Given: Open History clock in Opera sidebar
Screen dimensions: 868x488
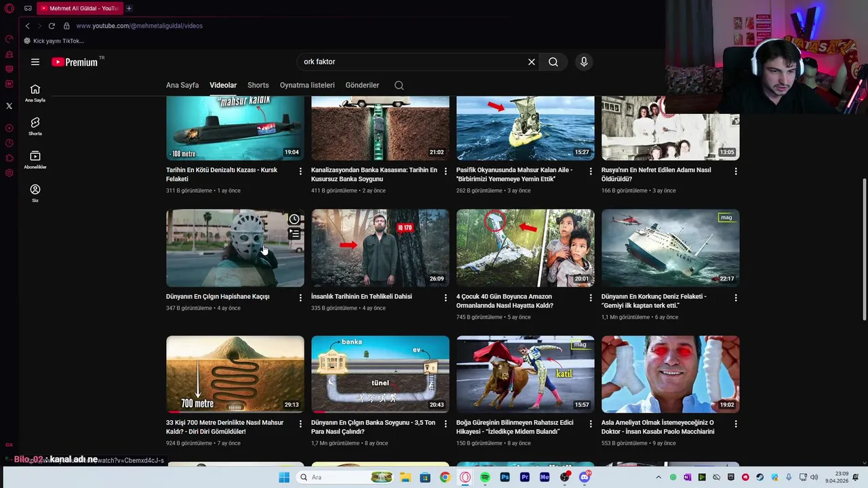Looking at the screenshot, I should click(9, 143).
